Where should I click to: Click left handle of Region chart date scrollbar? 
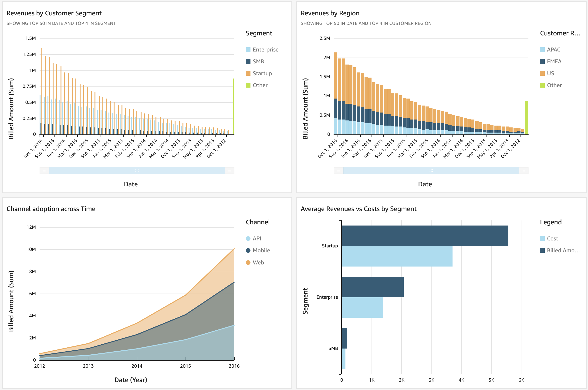338,171
